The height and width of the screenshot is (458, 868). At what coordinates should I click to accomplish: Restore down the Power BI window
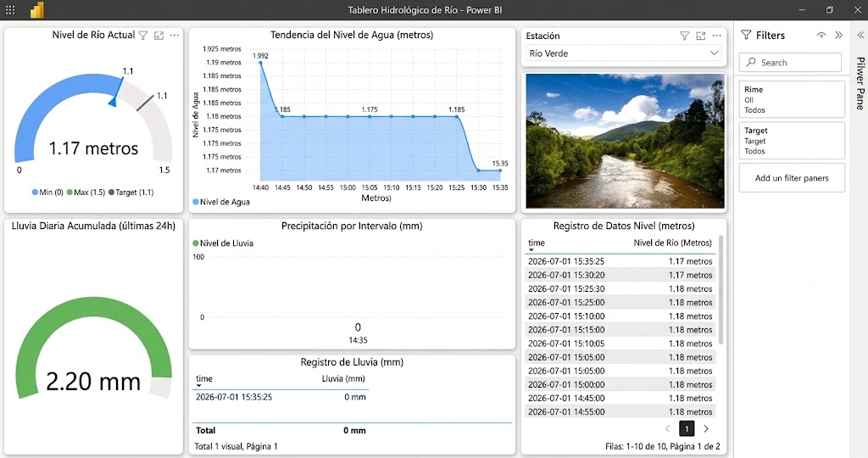click(829, 10)
